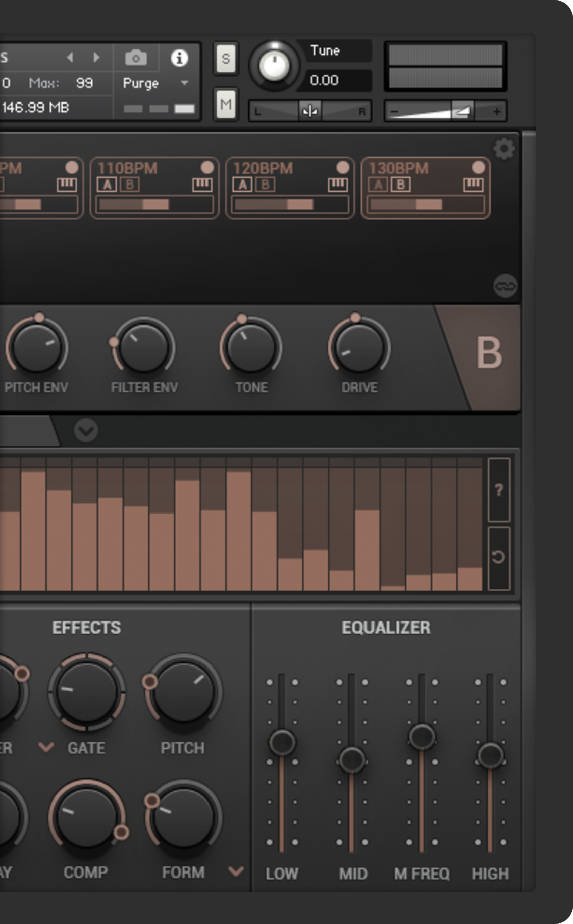Open the chevron menu beside GATE

[x=46, y=747]
